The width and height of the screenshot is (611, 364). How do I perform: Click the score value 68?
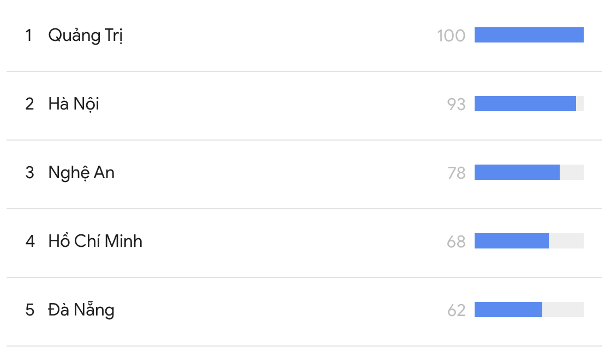tap(456, 241)
